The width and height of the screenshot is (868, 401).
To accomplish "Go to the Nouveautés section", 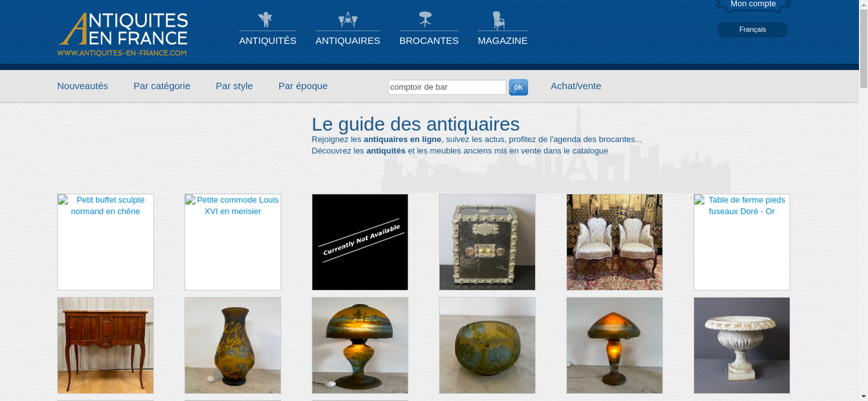I will coord(82,86).
